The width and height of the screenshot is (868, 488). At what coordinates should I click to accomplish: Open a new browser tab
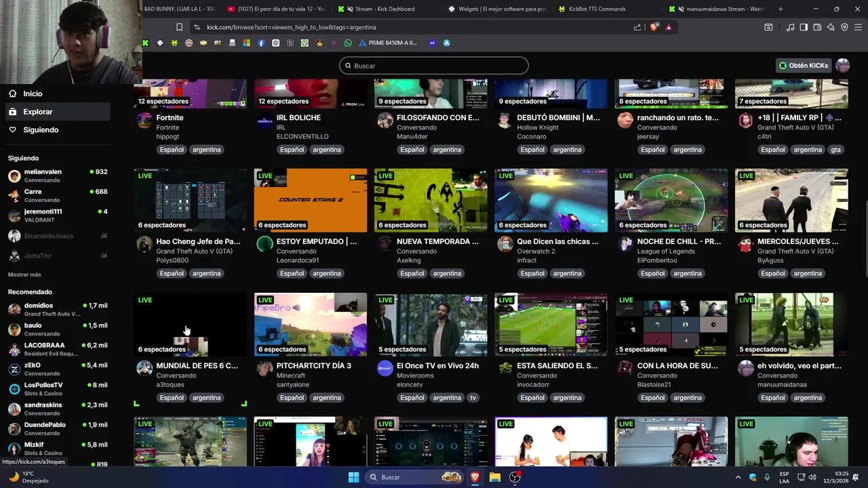[781, 9]
